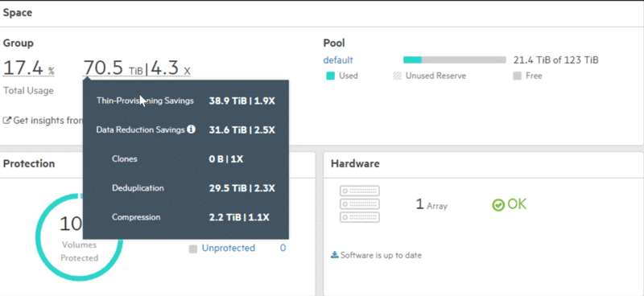Viewport: 644px width, 296px height.
Task: Click the 17.4 % total usage value
Action: [29, 68]
